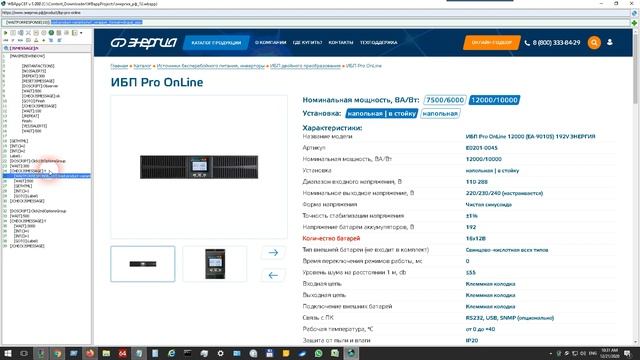
Task: Select the [INSTANTACTIONS] script line
Action: (38, 66)
